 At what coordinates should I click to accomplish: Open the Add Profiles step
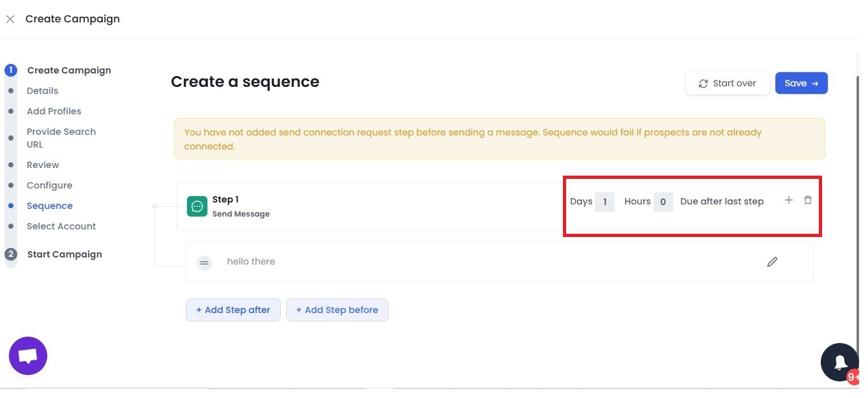point(54,111)
